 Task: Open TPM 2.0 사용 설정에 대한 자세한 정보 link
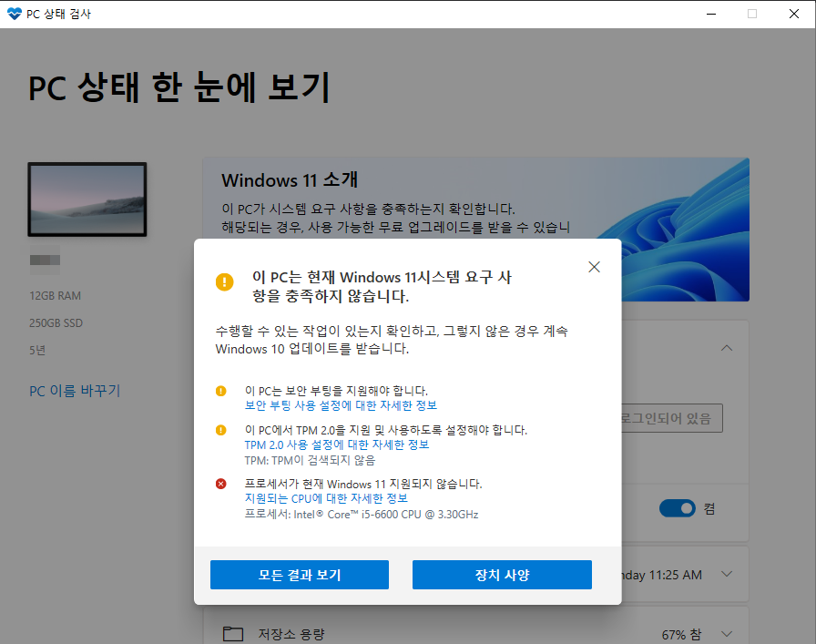337,445
